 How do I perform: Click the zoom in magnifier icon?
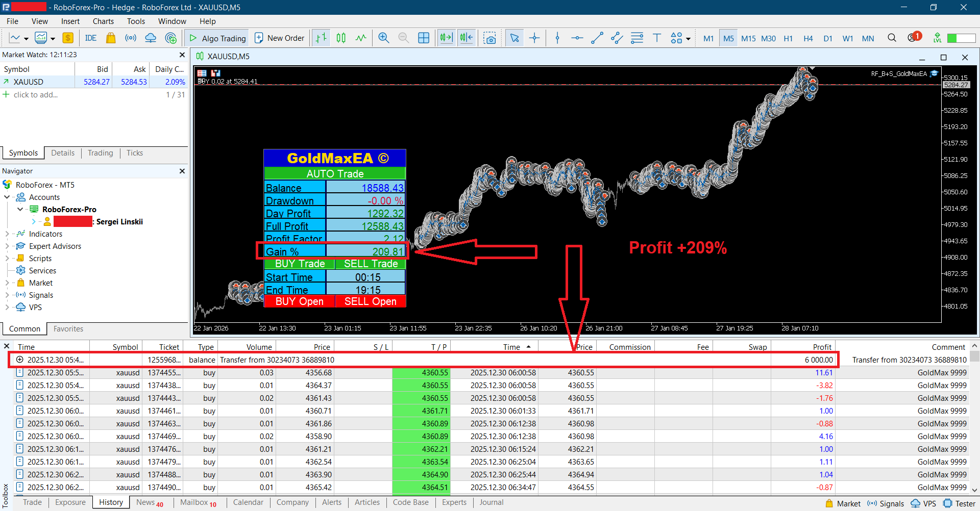[x=383, y=38]
